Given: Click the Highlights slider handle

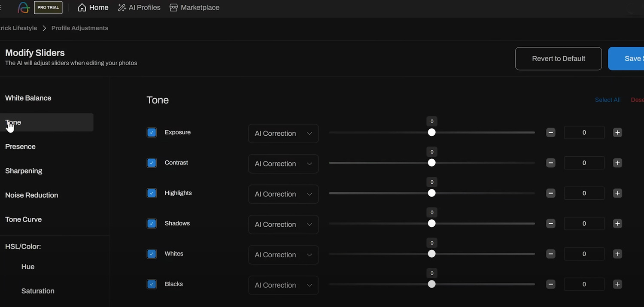Looking at the screenshot, I should (432, 193).
